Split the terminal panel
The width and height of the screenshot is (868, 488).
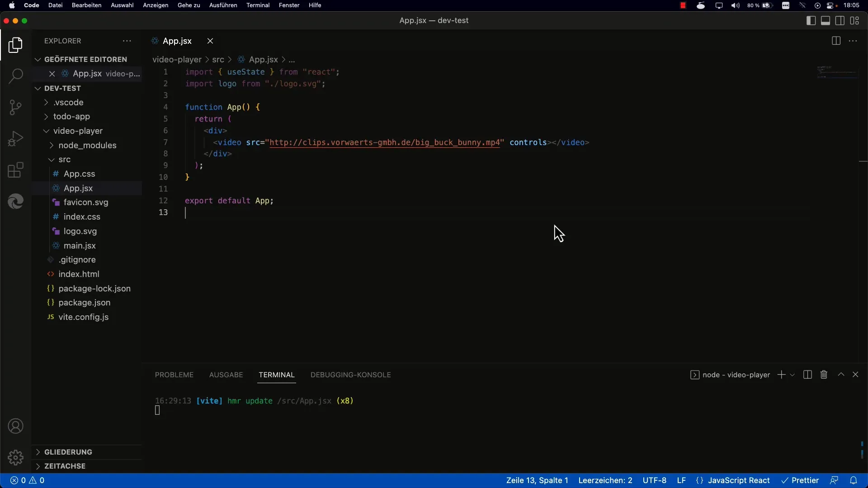[x=807, y=375]
